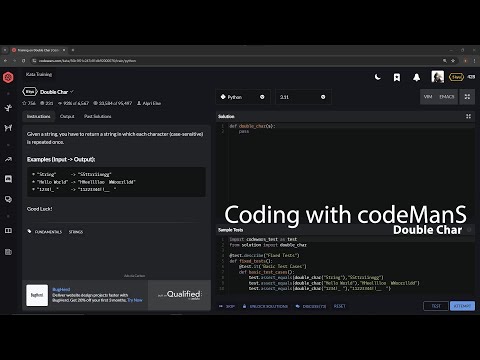This screenshot has height=360, width=480.
Task: Click the SKIP button
Action: tap(227, 306)
